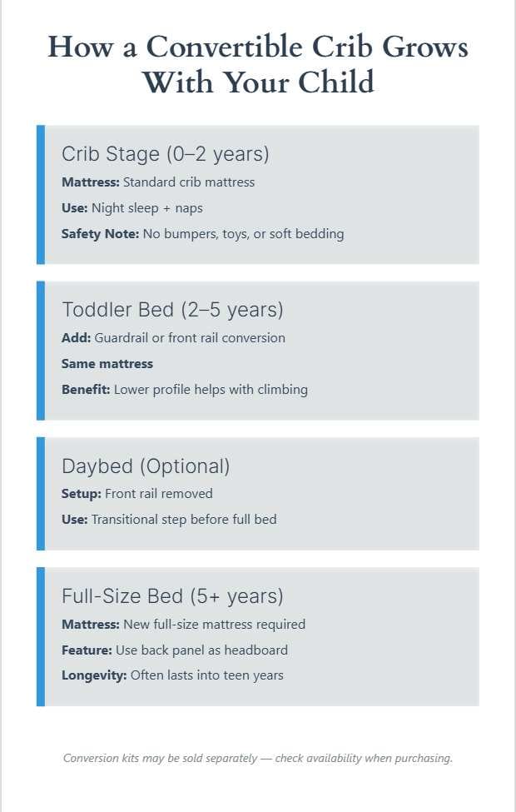
Task: Select the Longevity: lasts into teen years line
Action: 172,675
